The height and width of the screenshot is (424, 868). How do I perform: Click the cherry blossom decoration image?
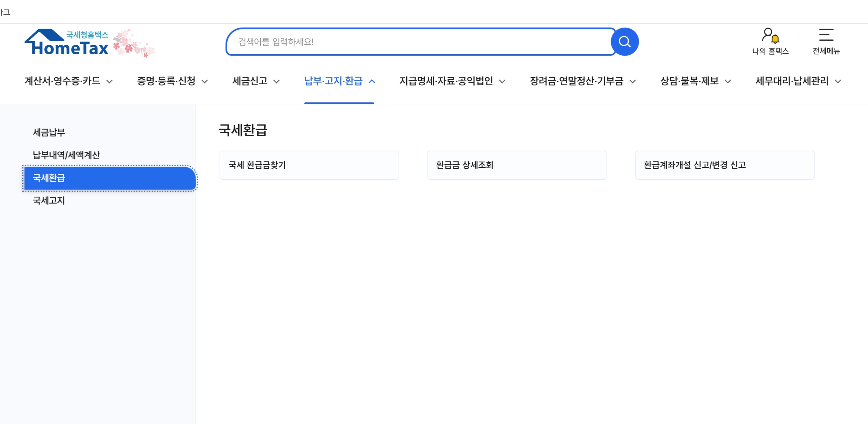point(134,43)
